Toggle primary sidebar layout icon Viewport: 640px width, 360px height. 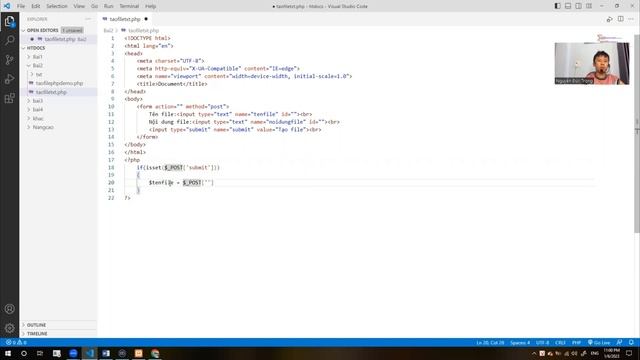tap(557, 6)
